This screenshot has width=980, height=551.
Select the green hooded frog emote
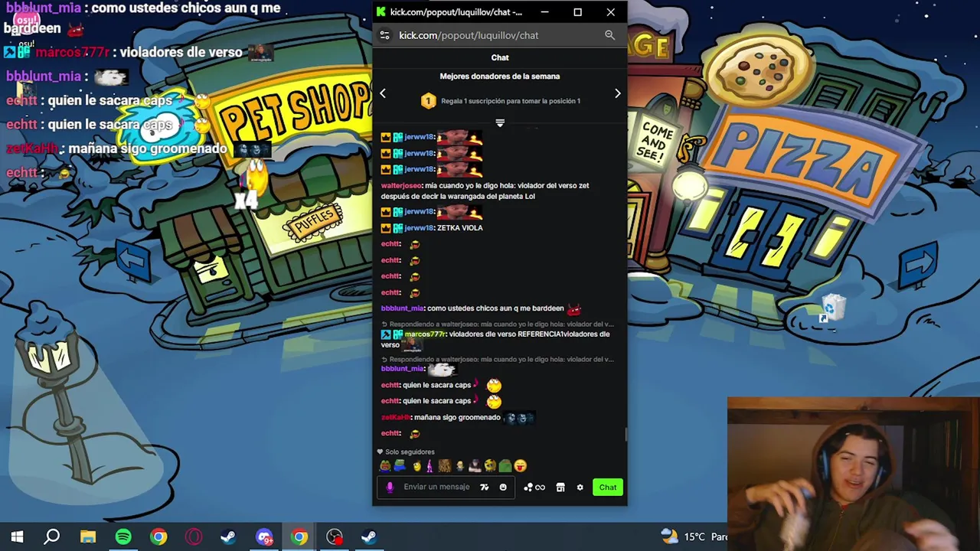click(505, 465)
